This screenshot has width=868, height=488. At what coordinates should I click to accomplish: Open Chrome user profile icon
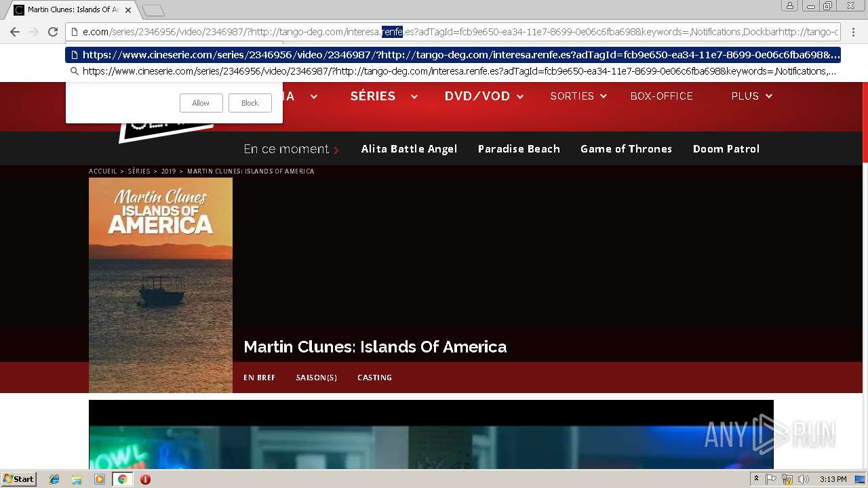pyautogui.click(x=789, y=6)
